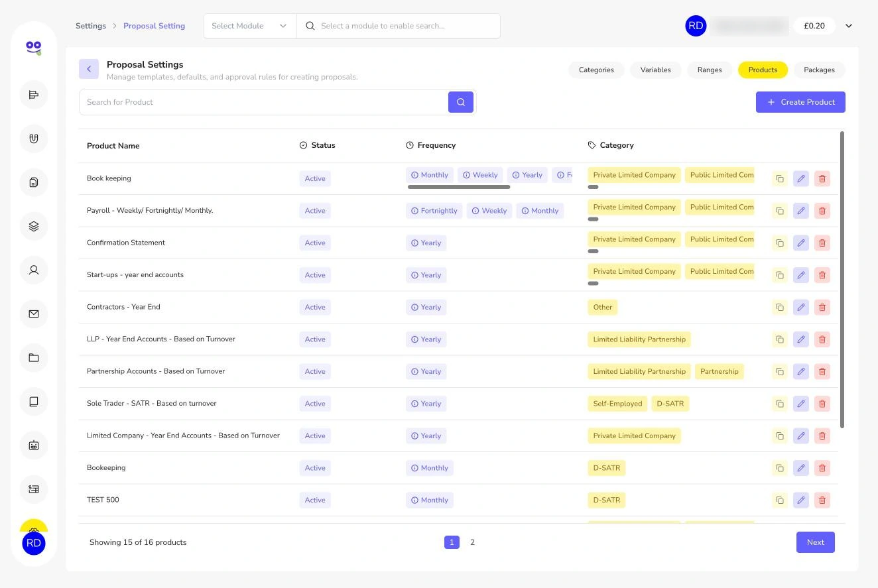Go to page 2 of products

[x=472, y=542]
